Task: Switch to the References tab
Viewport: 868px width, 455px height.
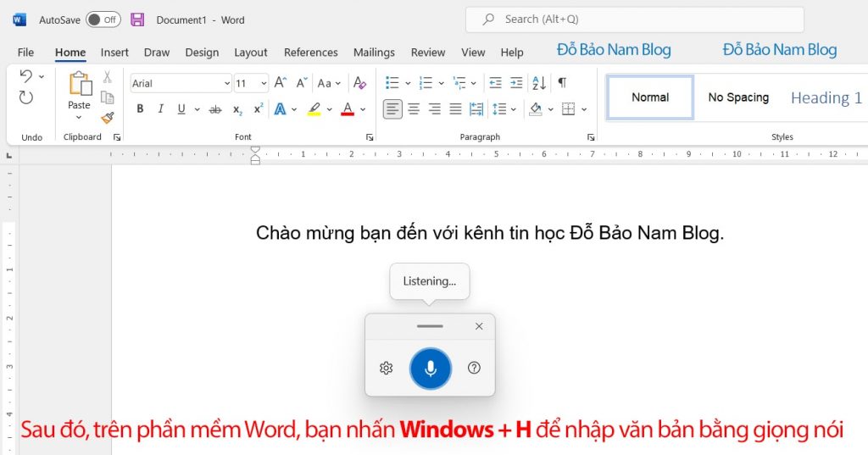Action: [x=310, y=53]
